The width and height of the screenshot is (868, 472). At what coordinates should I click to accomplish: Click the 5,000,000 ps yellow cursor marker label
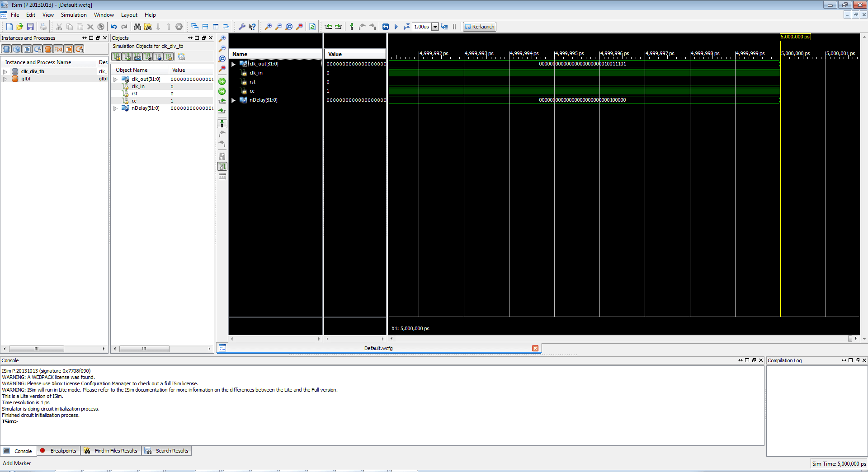point(795,37)
